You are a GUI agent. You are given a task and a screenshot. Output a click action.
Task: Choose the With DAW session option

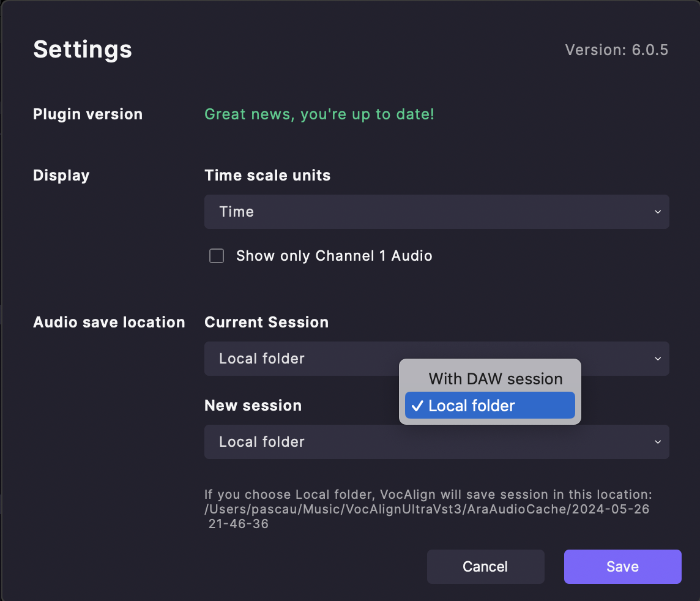click(x=495, y=379)
